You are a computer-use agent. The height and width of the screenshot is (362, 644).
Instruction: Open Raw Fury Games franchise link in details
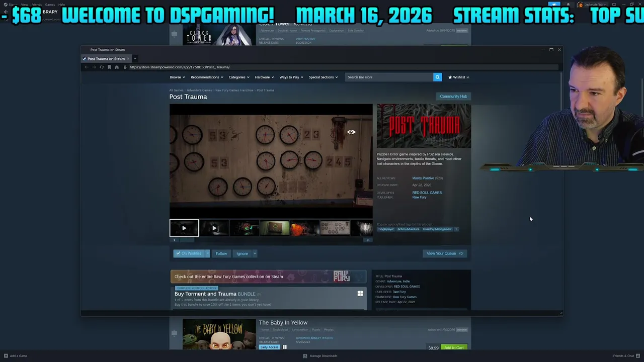click(405, 297)
